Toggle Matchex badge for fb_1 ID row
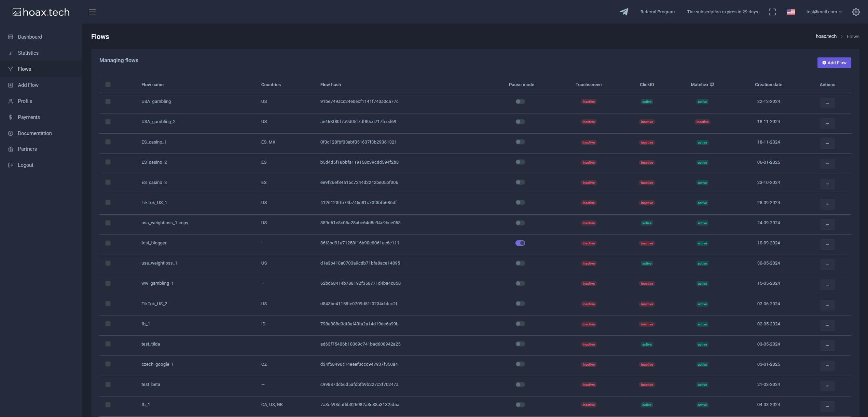868x417 pixels. pos(702,324)
